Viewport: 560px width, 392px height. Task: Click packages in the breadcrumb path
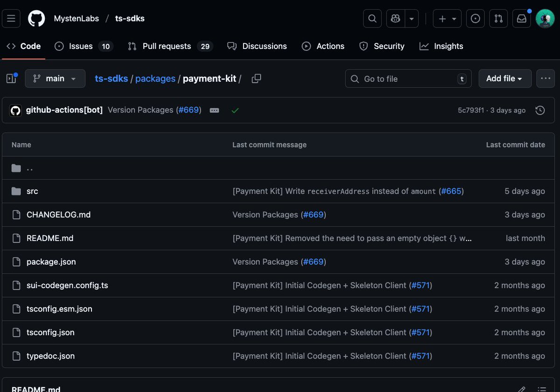[x=155, y=79]
